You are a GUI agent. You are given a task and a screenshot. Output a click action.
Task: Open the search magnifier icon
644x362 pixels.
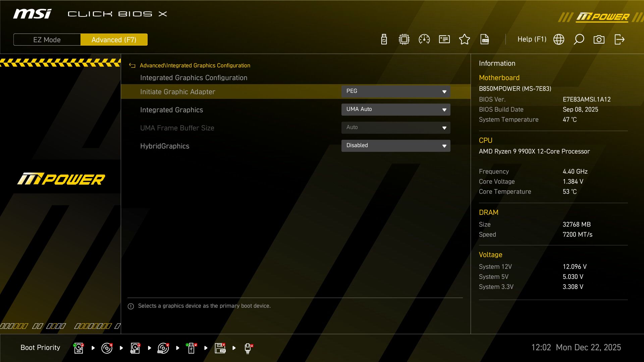579,39
